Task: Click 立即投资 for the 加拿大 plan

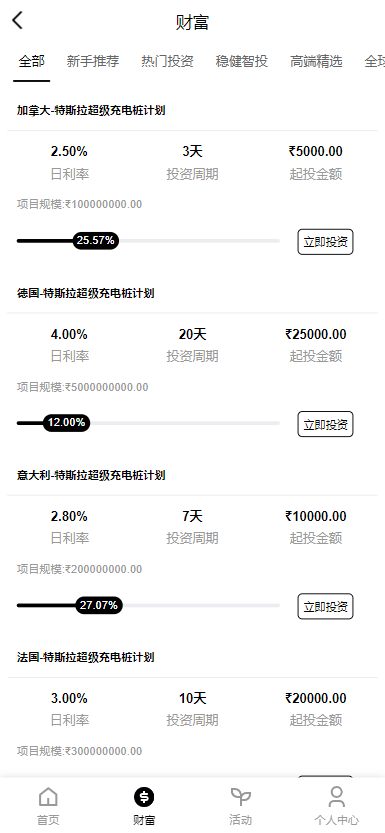Action: 326,242
